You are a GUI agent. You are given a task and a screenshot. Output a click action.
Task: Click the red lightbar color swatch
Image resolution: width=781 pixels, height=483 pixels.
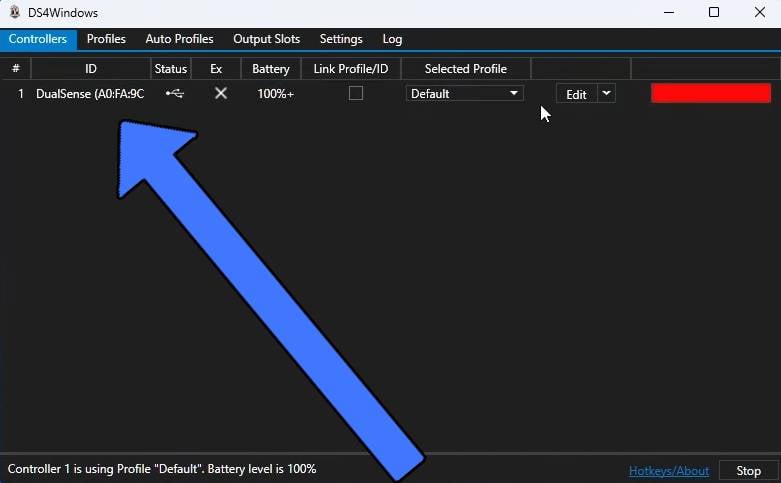coord(711,93)
